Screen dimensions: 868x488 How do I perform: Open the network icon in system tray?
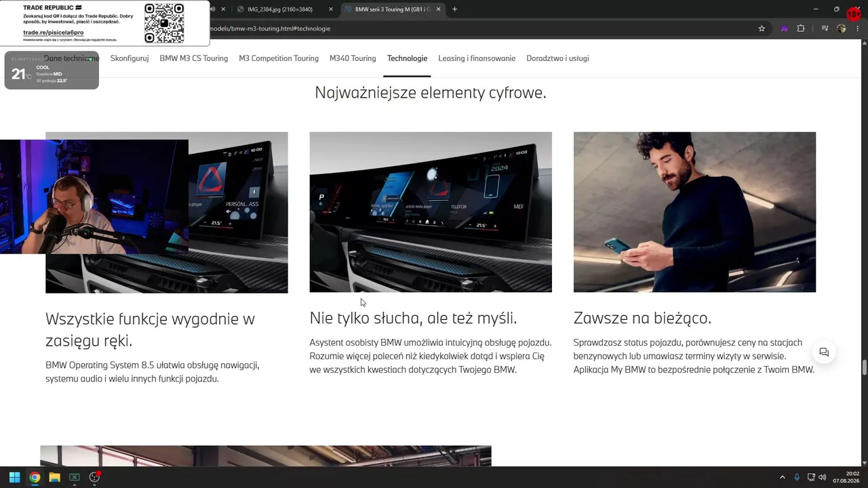tap(811, 477)
